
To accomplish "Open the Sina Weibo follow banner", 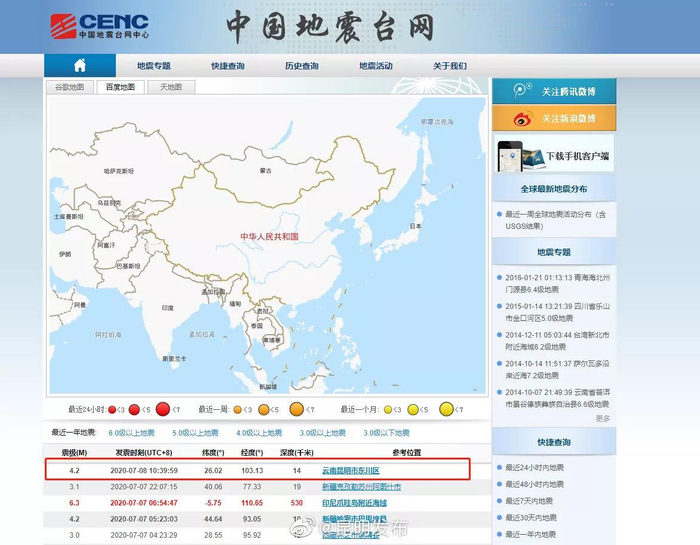I will 554,118.
